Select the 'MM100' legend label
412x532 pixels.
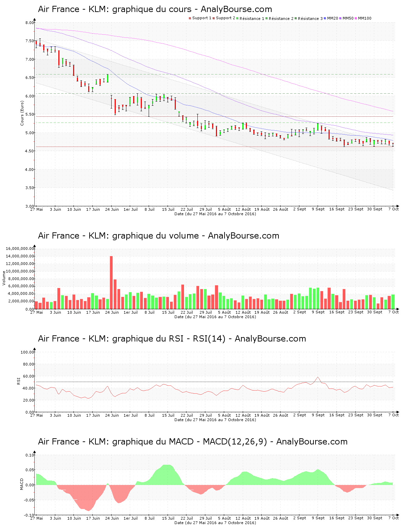click(x=365, y=18)
